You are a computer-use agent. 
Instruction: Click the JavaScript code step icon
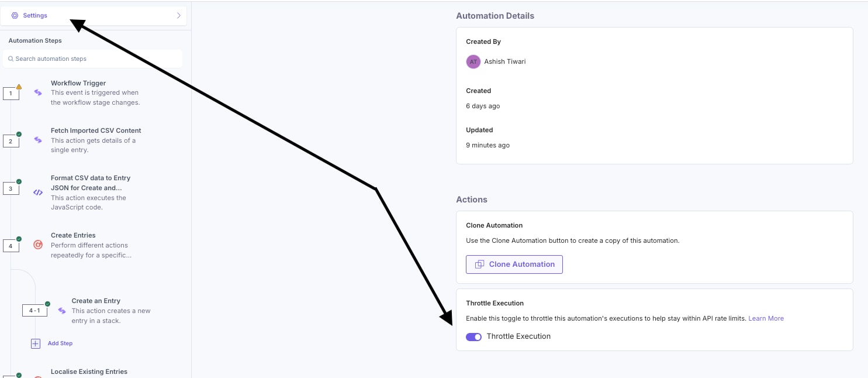point(38,192)
